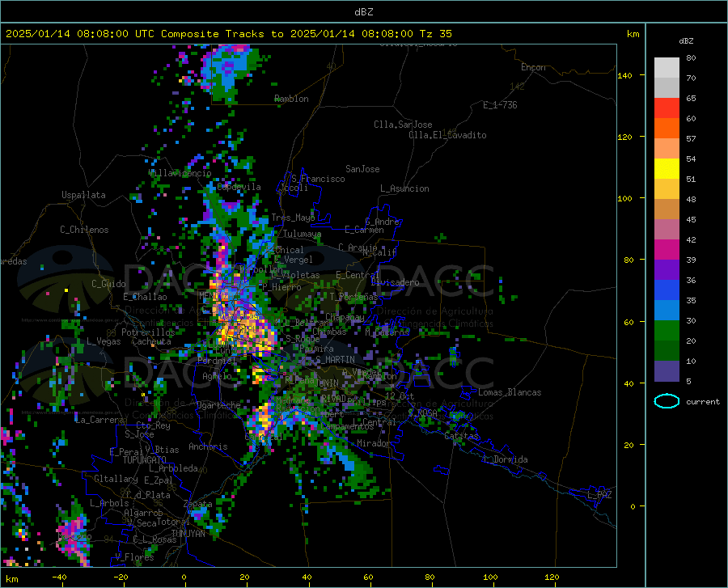This screenshot has height=588, width=728.
Task: Click the cyan 'current' ellipse legend icon
Action: pyautogui.click(x=667, y=401)
